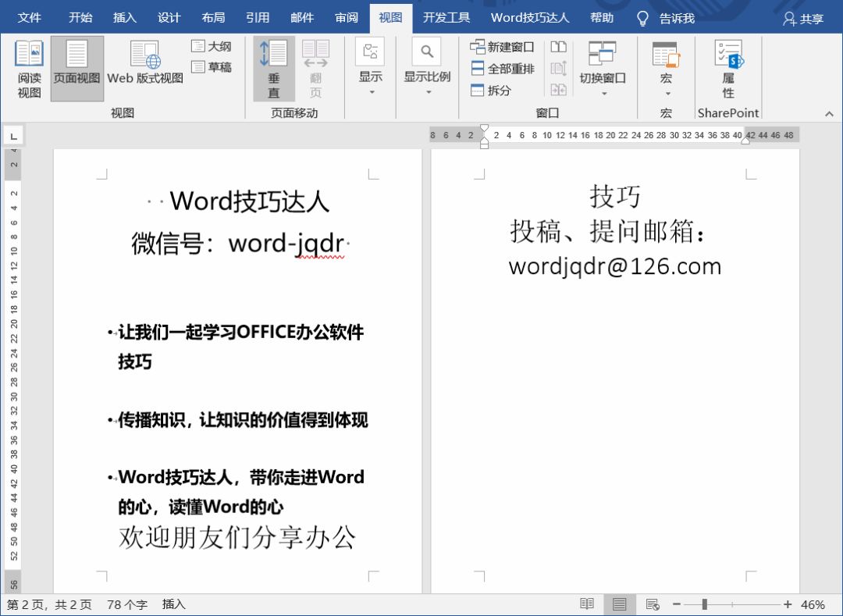
Task: Click the 宏 macros icon
Action: [x=666, y=55]
